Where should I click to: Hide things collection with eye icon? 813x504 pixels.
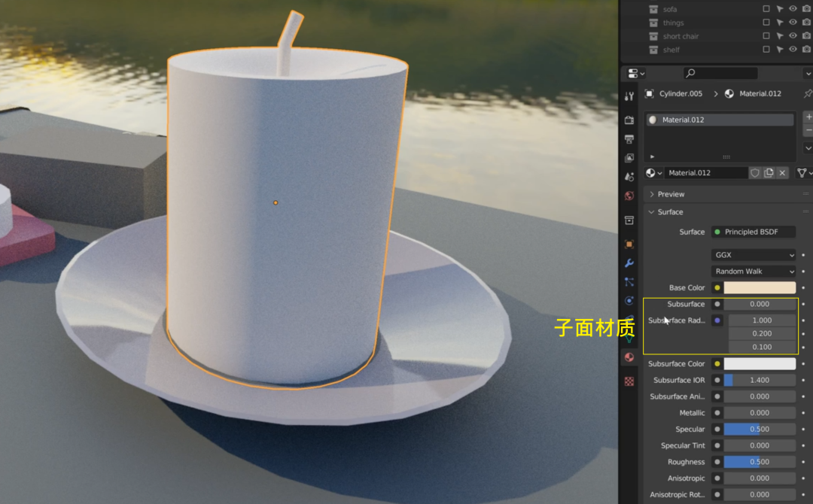pos(793,23)
